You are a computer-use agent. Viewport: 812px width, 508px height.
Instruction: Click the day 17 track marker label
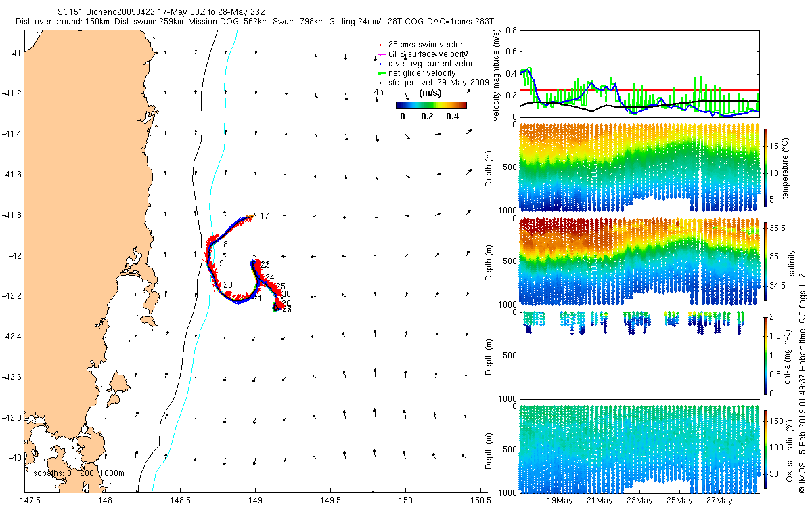tap(265, 216)
